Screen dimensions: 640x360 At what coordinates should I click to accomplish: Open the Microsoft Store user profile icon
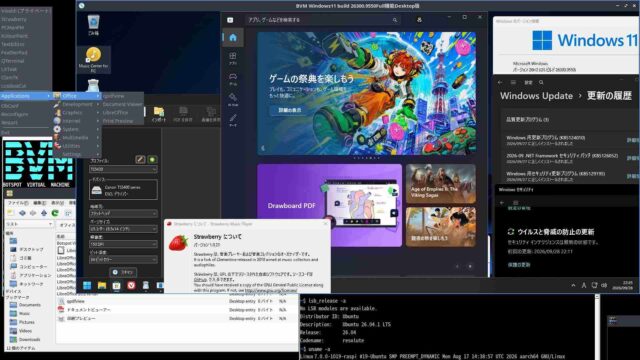(x=419, y=20)
